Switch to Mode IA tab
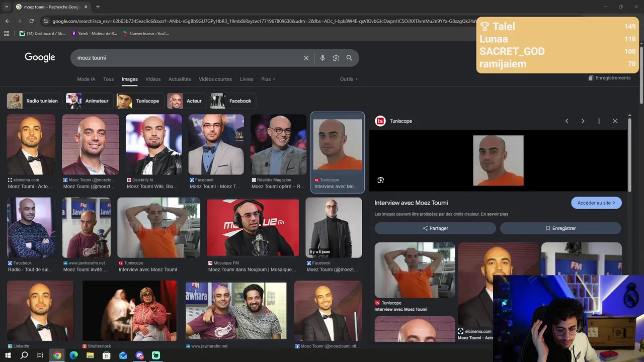This screenshot has width=644, height=362. point(86,79)
